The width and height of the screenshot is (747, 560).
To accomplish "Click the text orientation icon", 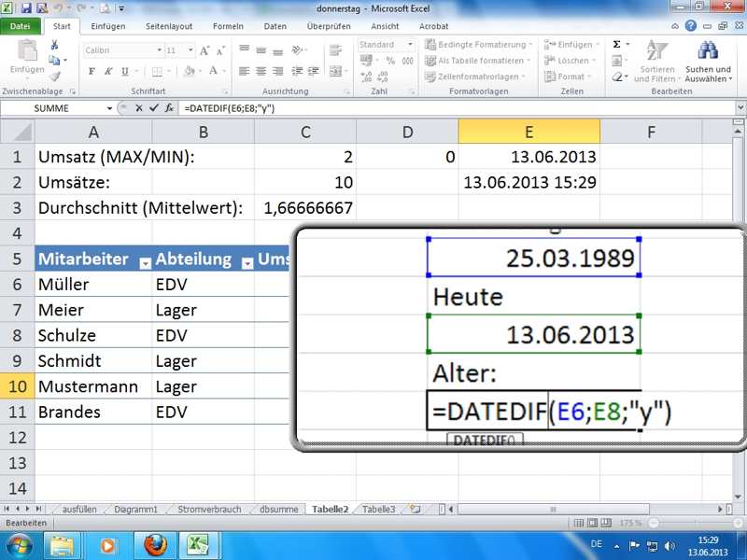I will [298, 49].
